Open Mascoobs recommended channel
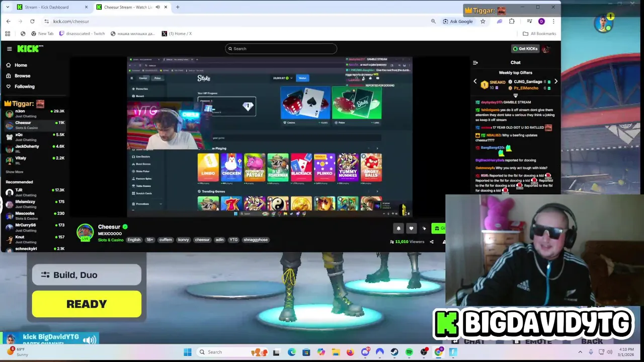Viewport: 644px width, 362px height. (x=34, y=215)
